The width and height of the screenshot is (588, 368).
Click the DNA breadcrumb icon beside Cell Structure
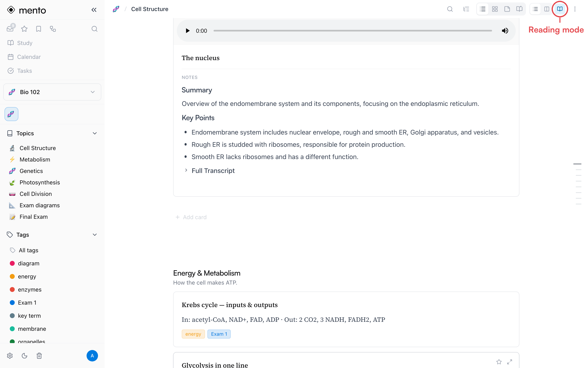116,9
